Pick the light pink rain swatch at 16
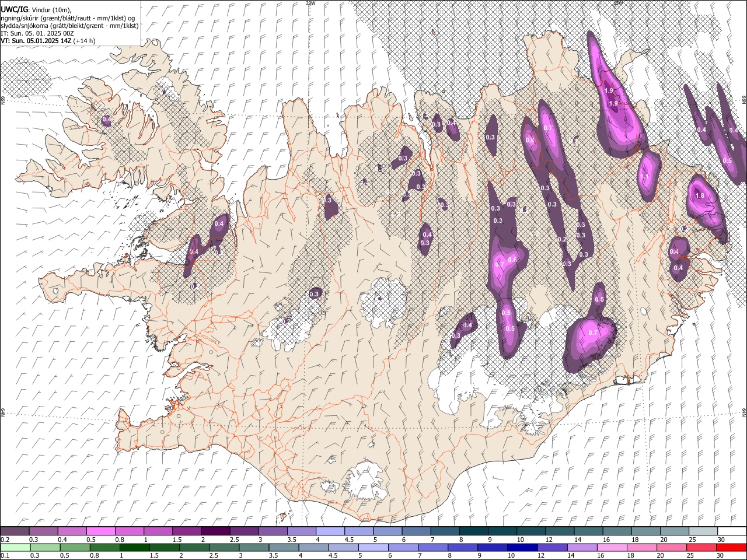The width and height of the screenshot is (747, 560). click(612, 547)
